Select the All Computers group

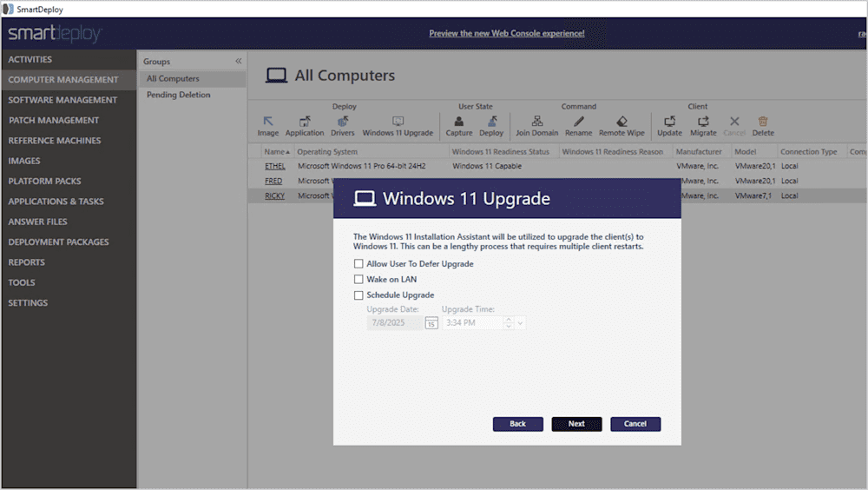click(192, 79)
